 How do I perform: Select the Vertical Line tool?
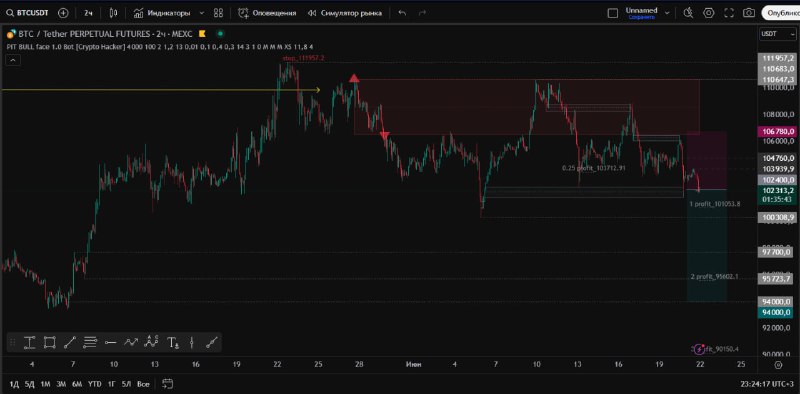tap(191, 342)
